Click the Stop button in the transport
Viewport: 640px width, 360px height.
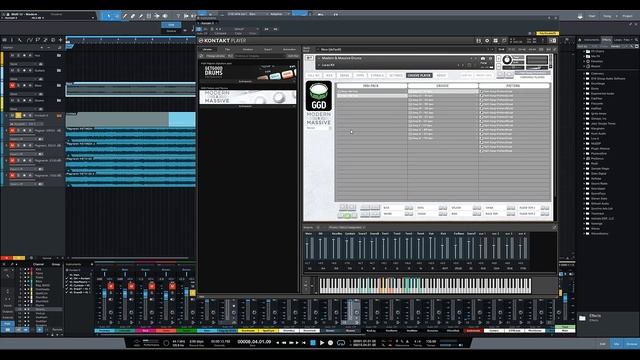pos(313,343)
